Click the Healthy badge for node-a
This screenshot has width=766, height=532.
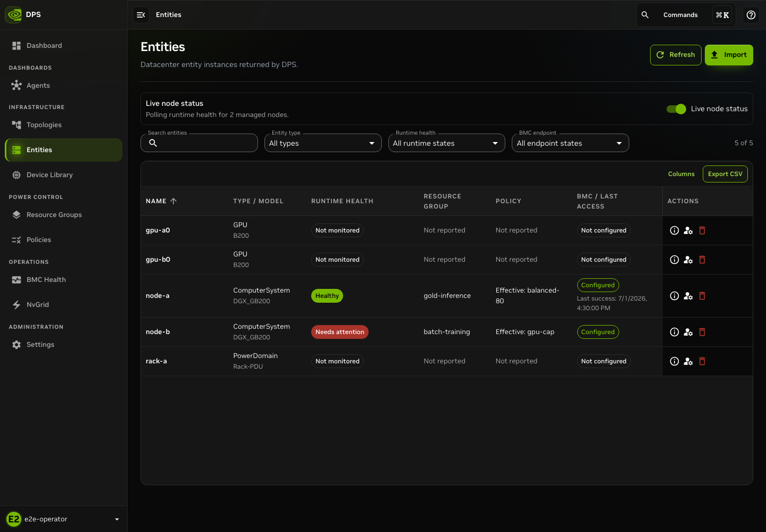click(x=327, y=296)
